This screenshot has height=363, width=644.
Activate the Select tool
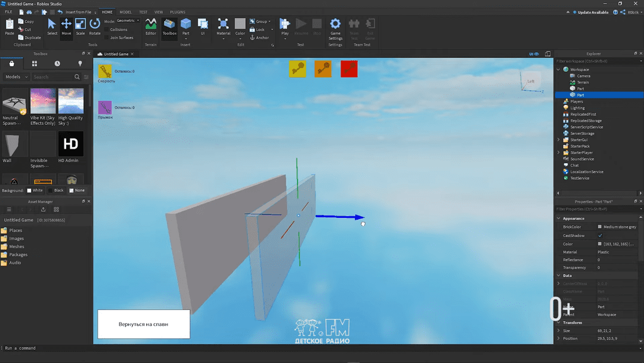pyautogui.click(x=52, y=27)
